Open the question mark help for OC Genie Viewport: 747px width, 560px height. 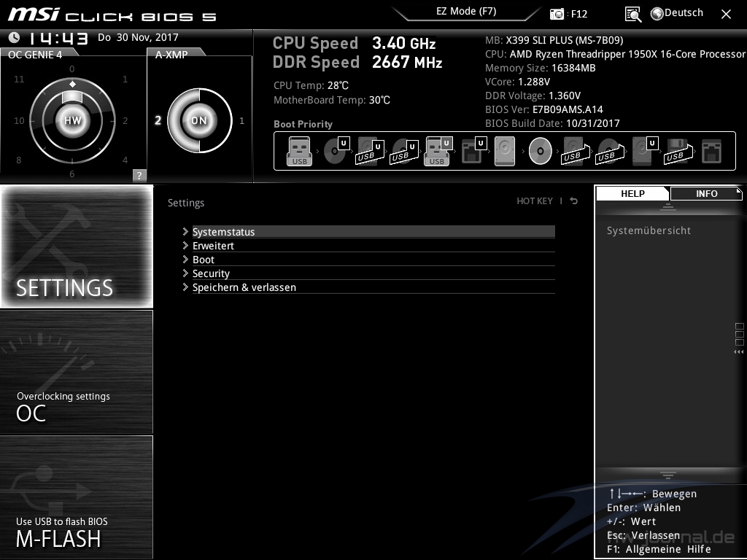139,175
